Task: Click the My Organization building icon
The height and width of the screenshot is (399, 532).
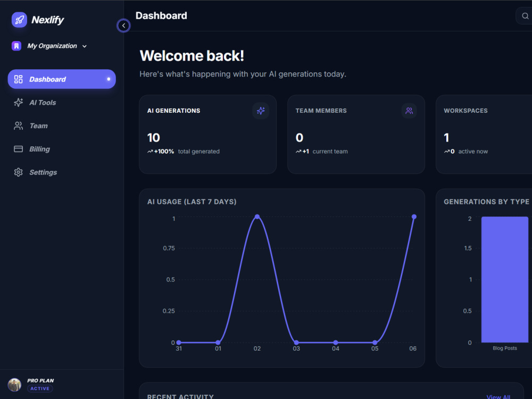Action: pos(16,46)
